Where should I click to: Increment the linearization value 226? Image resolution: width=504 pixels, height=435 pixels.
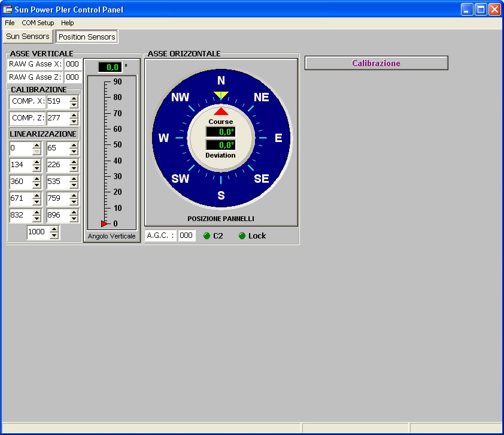coord(74,162)
